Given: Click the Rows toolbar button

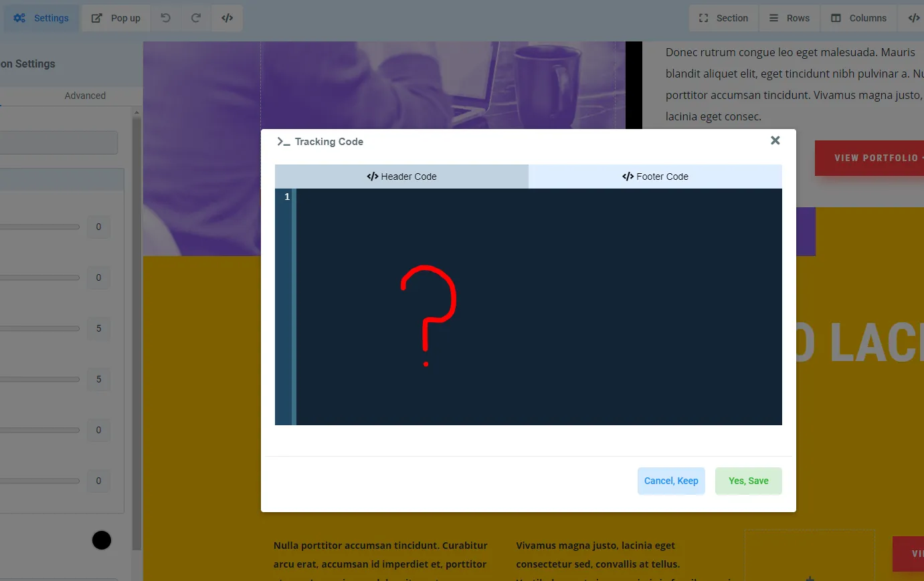Looking at the screenshot, I should coord(790,18).
